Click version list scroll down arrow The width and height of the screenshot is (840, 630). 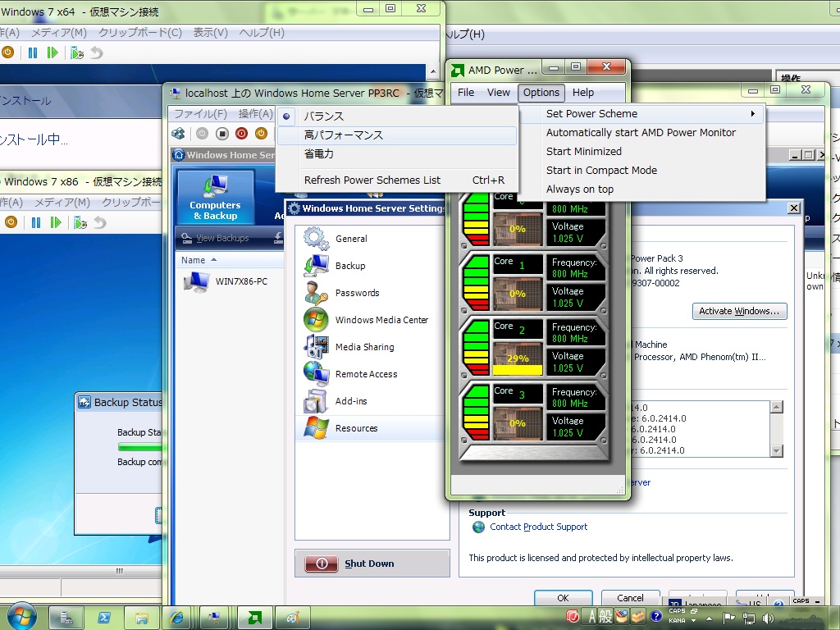point(776,451)
